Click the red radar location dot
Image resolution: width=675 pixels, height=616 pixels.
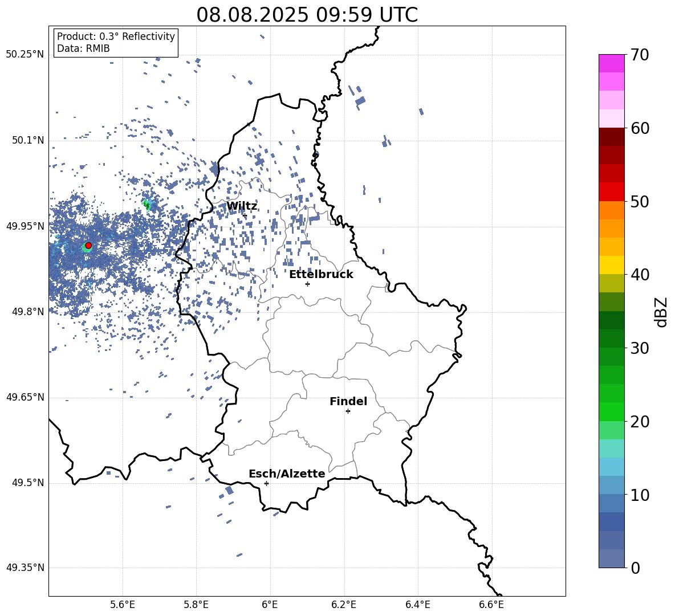point(88,246)
